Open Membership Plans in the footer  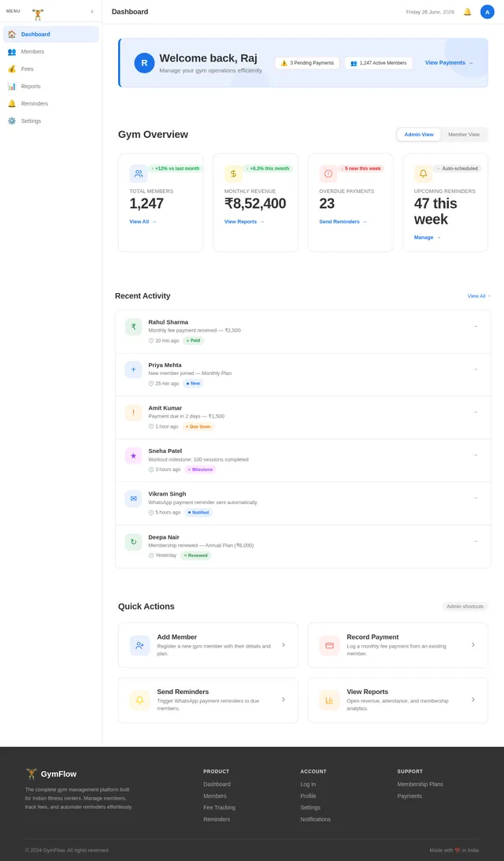pos(420,785)
